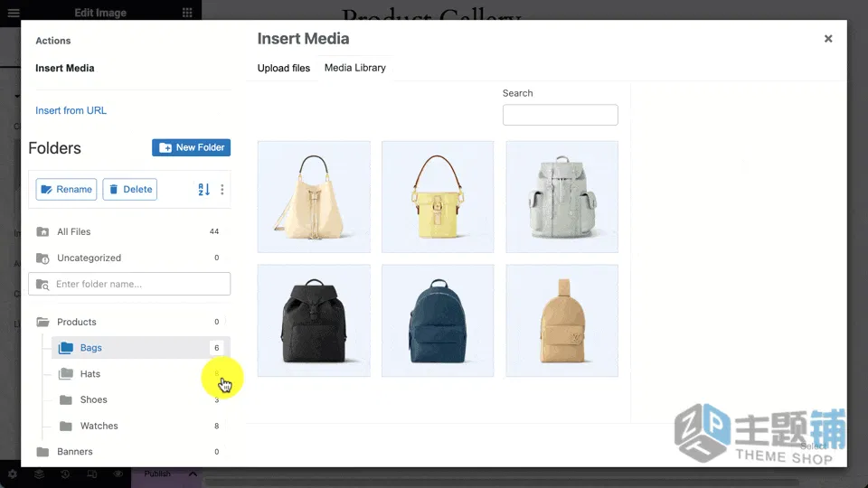Rename the selected folder
This screenshot has height=488, width=868.
(66, 189)
